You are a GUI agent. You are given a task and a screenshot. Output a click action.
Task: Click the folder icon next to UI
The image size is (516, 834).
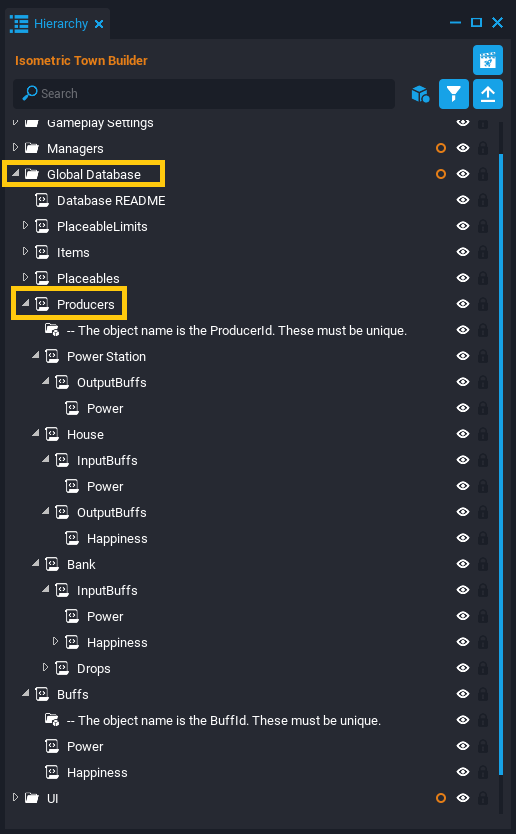pos(32,798)
